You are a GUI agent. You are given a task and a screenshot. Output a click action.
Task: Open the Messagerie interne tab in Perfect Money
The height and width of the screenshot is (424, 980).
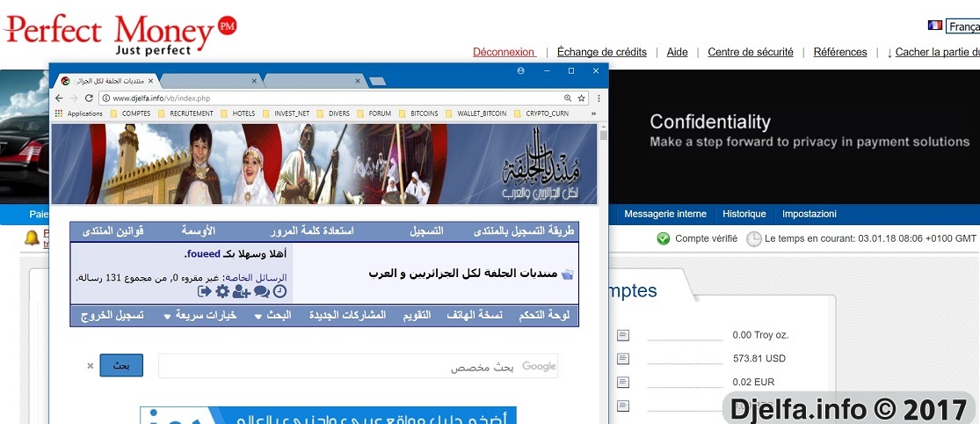pyautogui.click(x=665, y=214)
